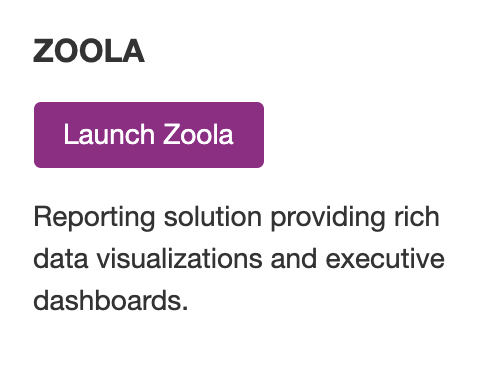The width and height of the screenshot is (490, 382).
Task: Click the period after dashboards
Action: click(185, 309)
